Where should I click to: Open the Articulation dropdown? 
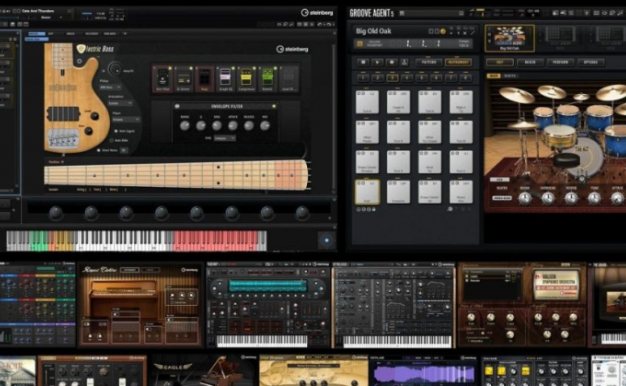tap(120, 103)
